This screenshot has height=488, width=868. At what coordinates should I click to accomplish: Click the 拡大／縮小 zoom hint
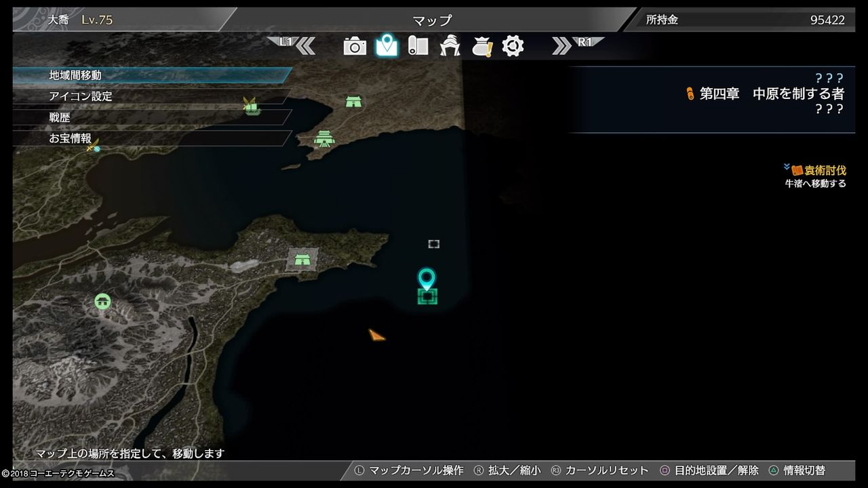[507, 470]
